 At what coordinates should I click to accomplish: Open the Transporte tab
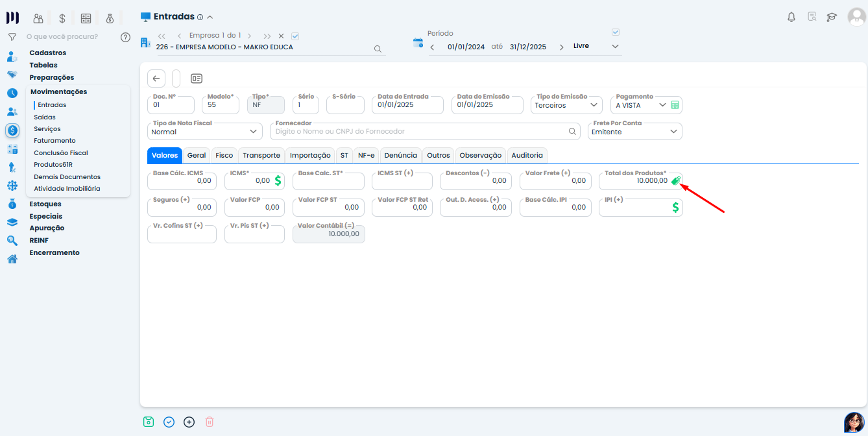(261, 156)
